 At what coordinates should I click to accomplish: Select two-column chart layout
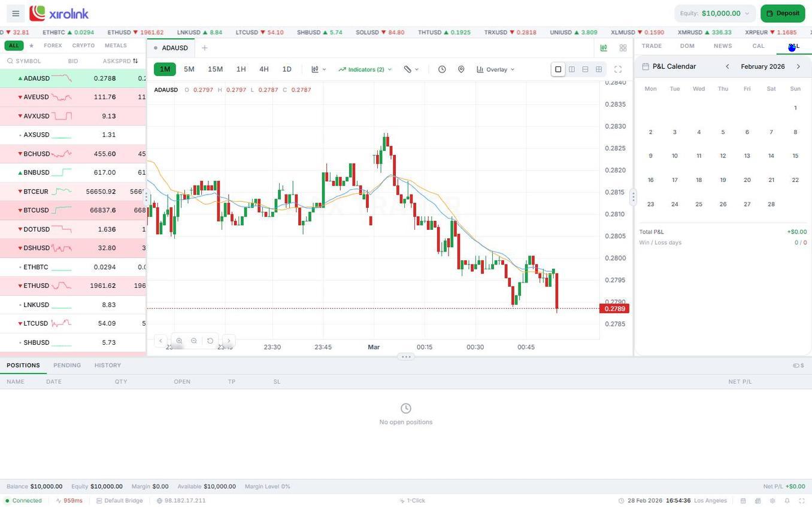coord(572,69)
